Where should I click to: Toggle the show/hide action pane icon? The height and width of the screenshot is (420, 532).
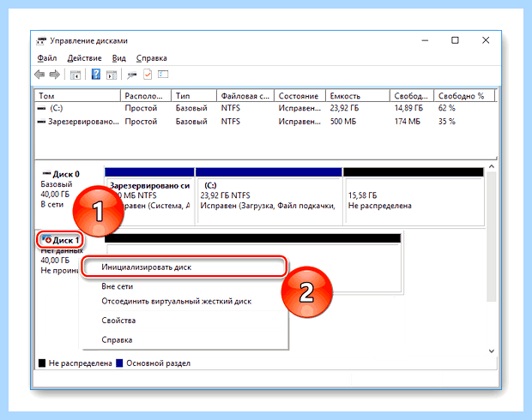pyautogui.click(x=112, y=75)
